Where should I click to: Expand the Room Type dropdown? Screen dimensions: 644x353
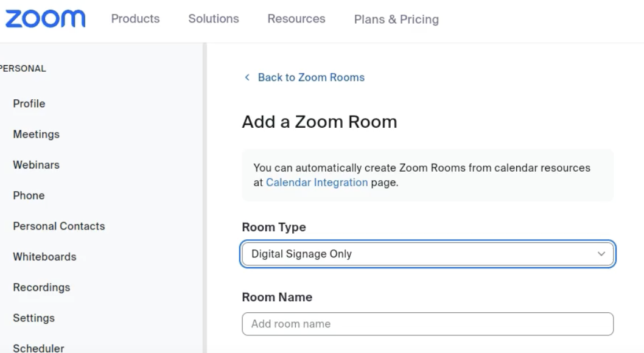coord(427,254)
